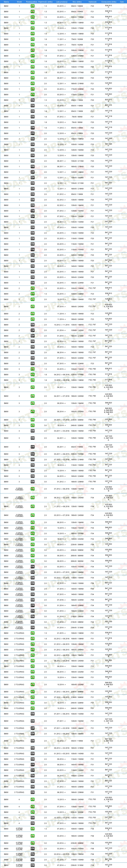Click petrol icon in BMW 4 07.2014 135kW/184KM row
The width and height of the screenshot is (127, 868).
pyautogui.click(x=33, y=807)
